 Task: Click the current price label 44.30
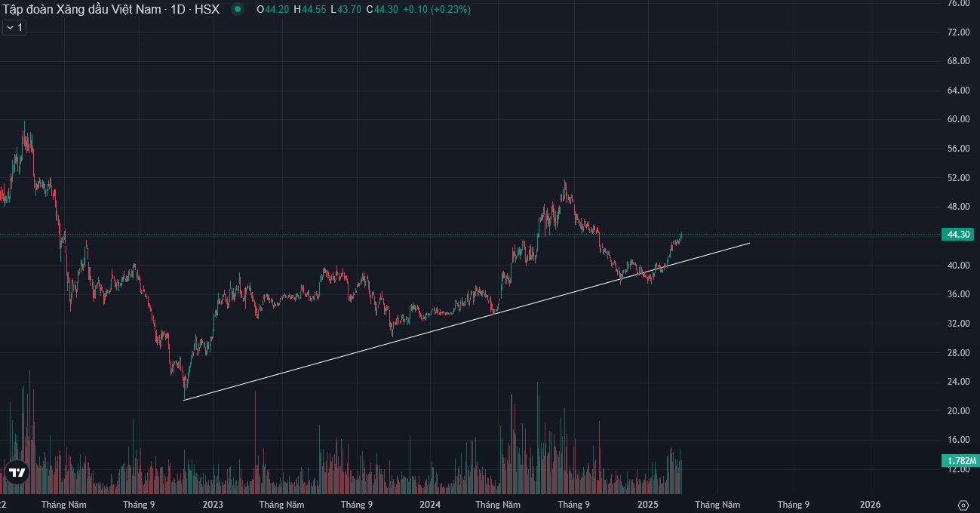[x=958, y=235]
